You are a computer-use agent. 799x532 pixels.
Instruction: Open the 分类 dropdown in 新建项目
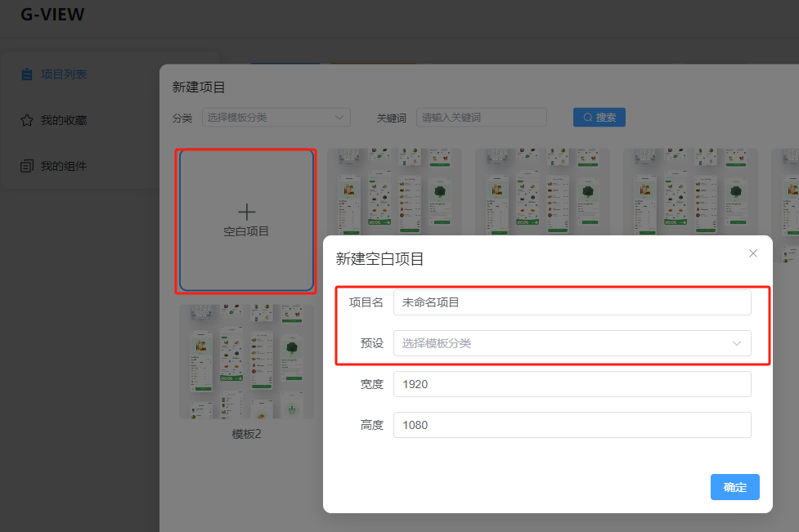[x=276, y=118]
